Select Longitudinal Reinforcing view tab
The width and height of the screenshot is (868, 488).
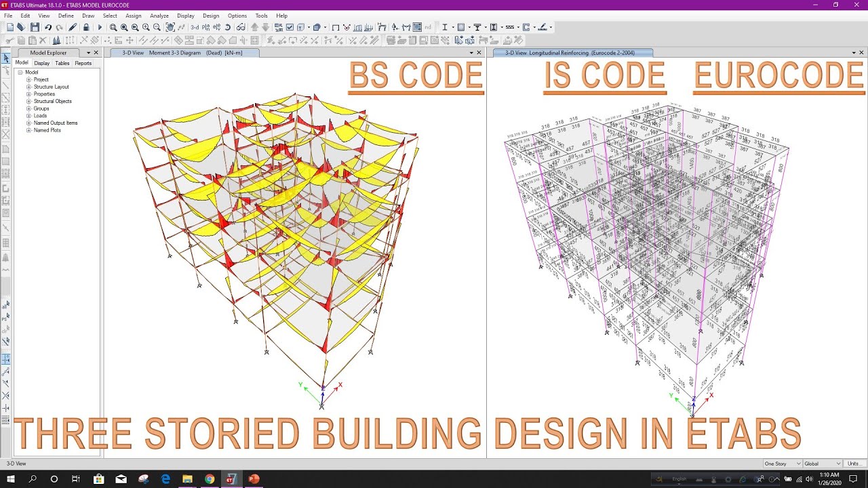[573, 53]
